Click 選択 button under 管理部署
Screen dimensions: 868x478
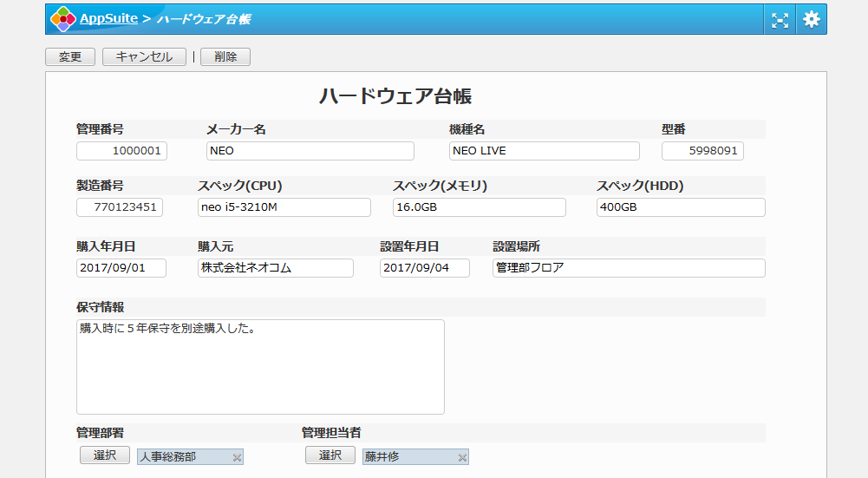pyautogui.click(x=105, y=455)
